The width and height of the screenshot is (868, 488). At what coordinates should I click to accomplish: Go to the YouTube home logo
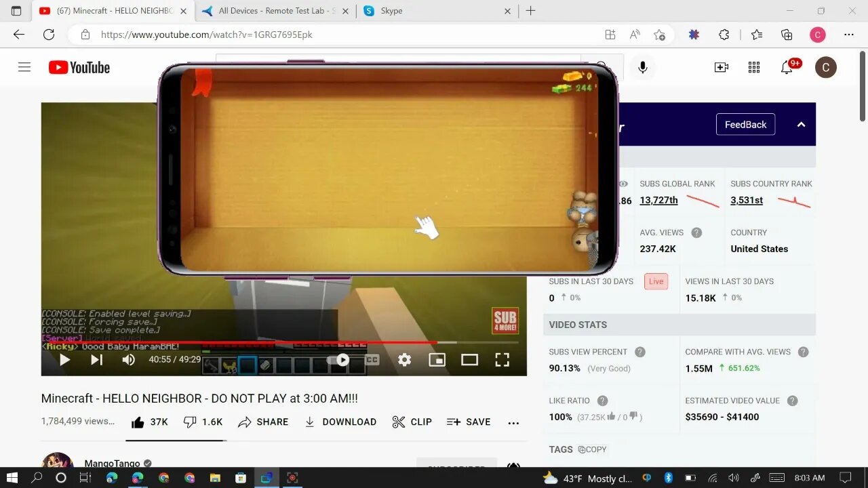tap(79, 67)
